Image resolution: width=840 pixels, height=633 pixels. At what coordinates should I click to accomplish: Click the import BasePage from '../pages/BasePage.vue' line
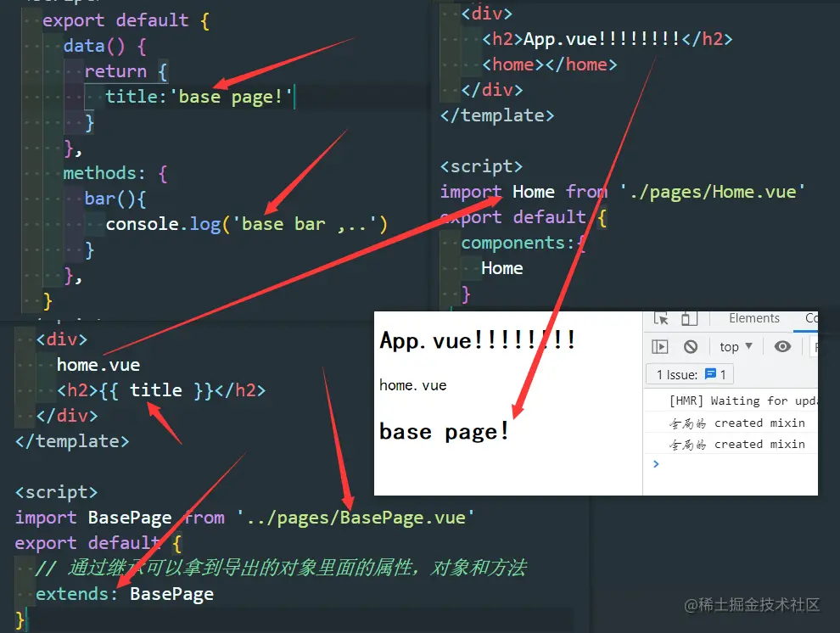point(245,518)
